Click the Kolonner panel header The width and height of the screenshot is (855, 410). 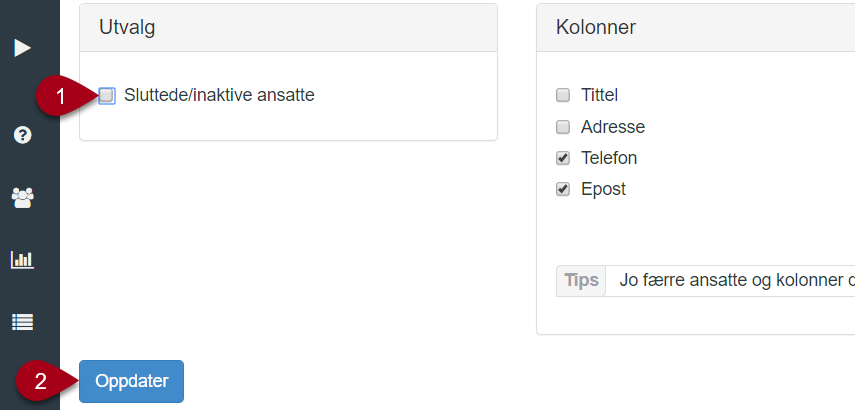click(696, 28)
